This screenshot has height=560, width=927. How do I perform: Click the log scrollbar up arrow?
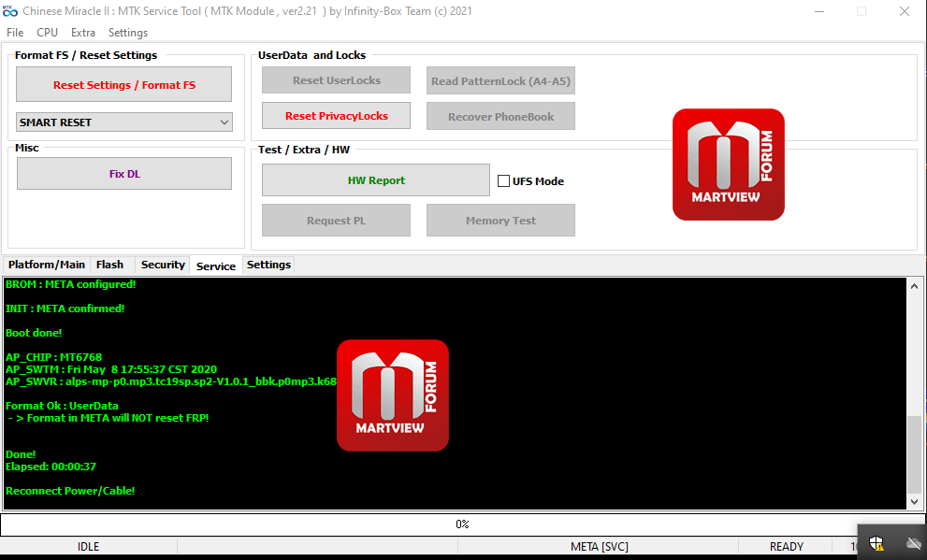coord(915,286)
